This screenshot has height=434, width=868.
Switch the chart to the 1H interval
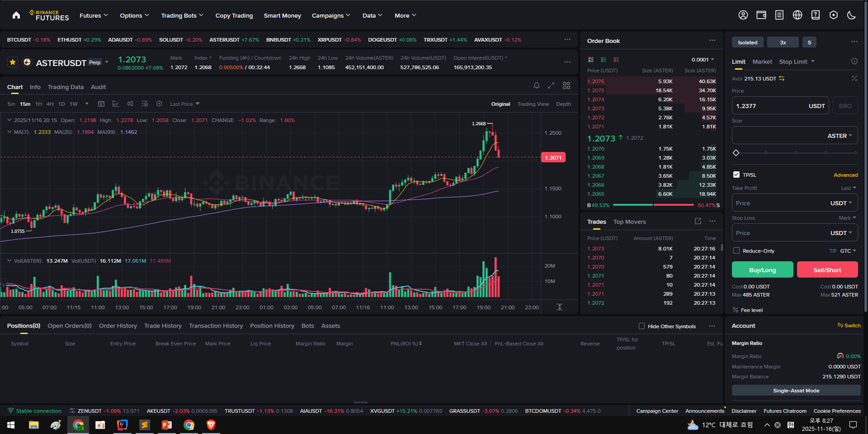click(39, 104)
